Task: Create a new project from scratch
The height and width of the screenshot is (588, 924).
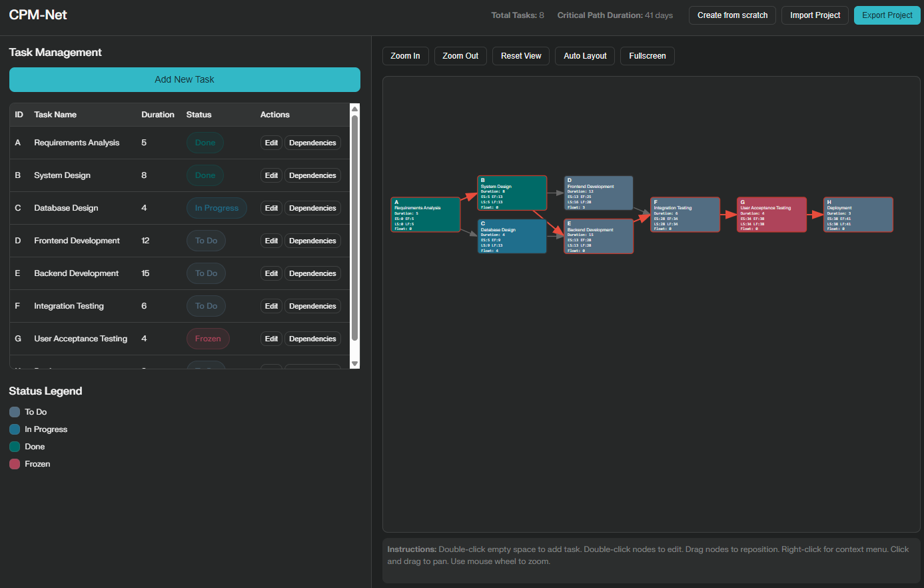Action: coord(732,15)
